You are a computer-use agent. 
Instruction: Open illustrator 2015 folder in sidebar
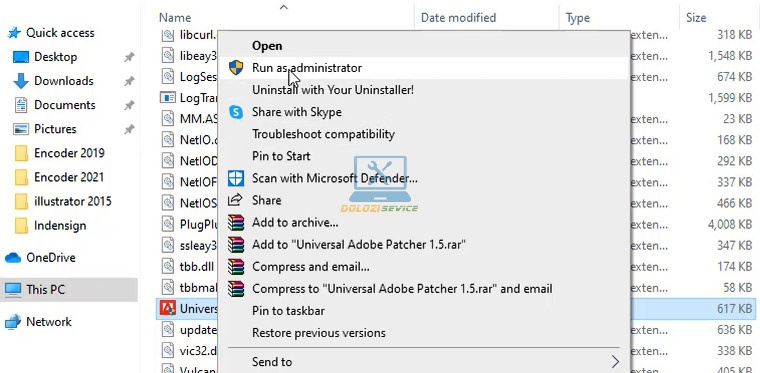click(73, 202)
